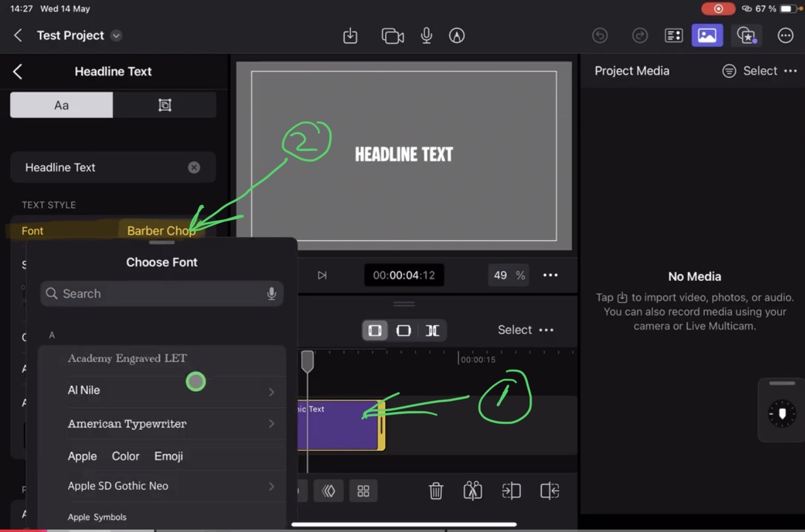805x532 pixels.
Task: Enable the middle timeline view mode toggle
Action: [x=404, y=331]
